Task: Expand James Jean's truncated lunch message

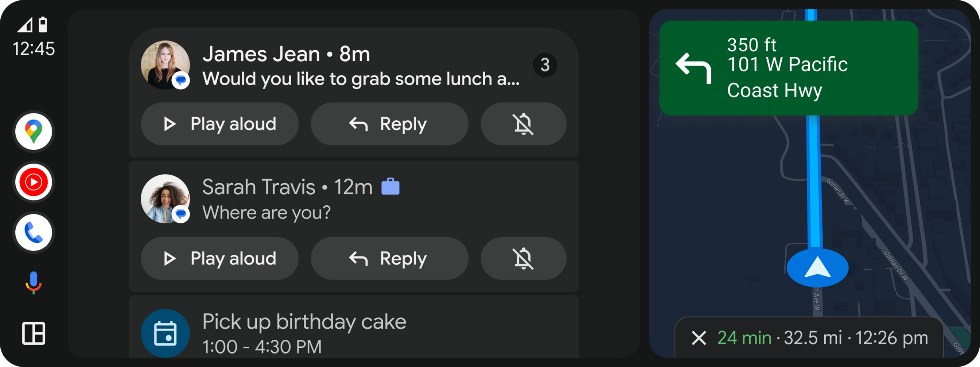Action: point(361,79)
